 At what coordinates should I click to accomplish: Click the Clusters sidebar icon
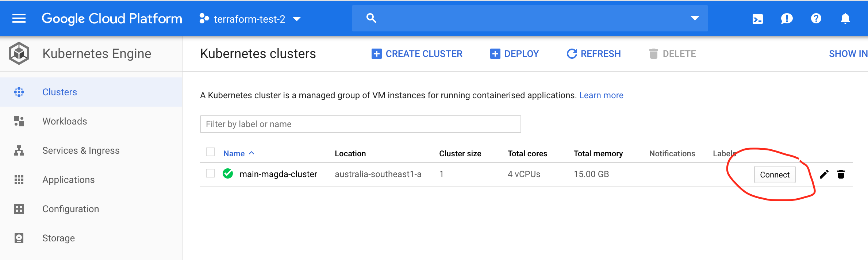pyautogui.click(x=19, y=92)
